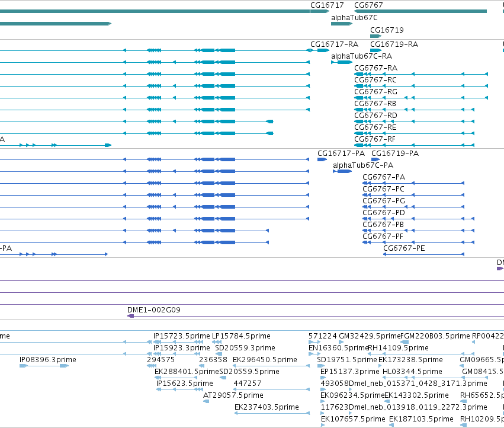Click EST GM32429.5prime

tap(370, 336)
